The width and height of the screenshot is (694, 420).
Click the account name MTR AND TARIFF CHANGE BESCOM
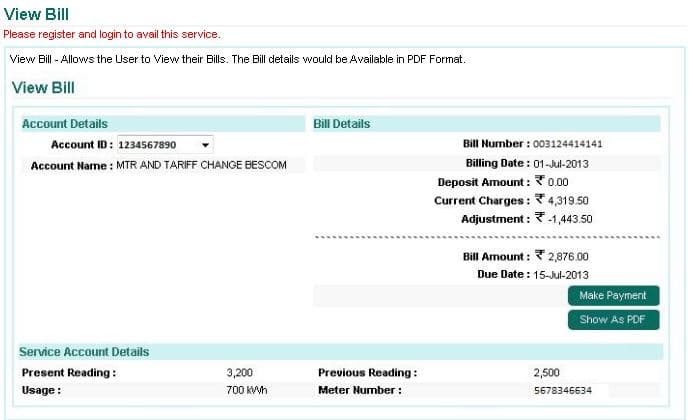(x=201, y=165)
